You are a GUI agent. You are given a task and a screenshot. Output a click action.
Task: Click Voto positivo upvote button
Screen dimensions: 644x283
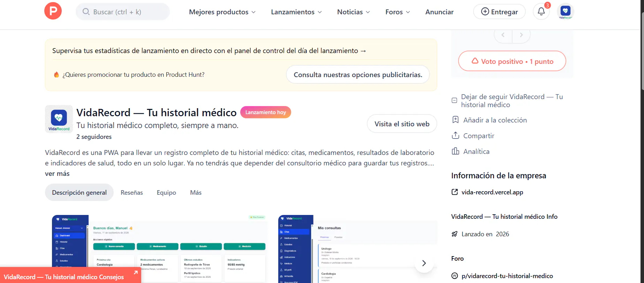click(512, 61)
